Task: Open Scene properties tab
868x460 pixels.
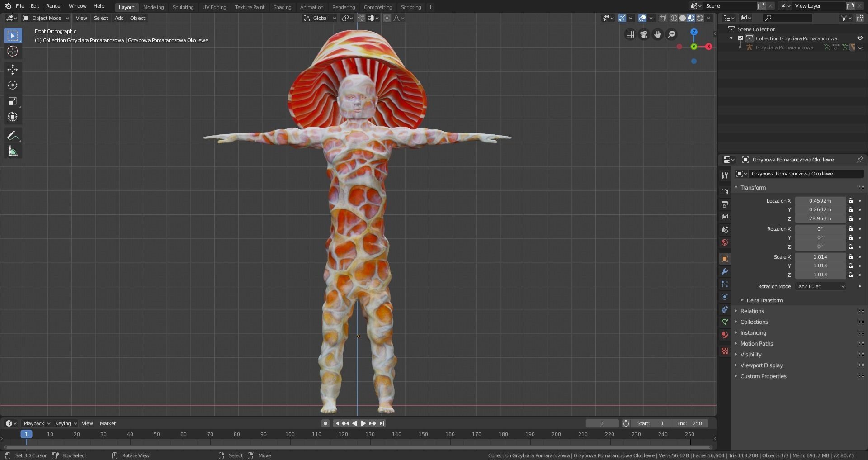Action: [x=724, y=230]
